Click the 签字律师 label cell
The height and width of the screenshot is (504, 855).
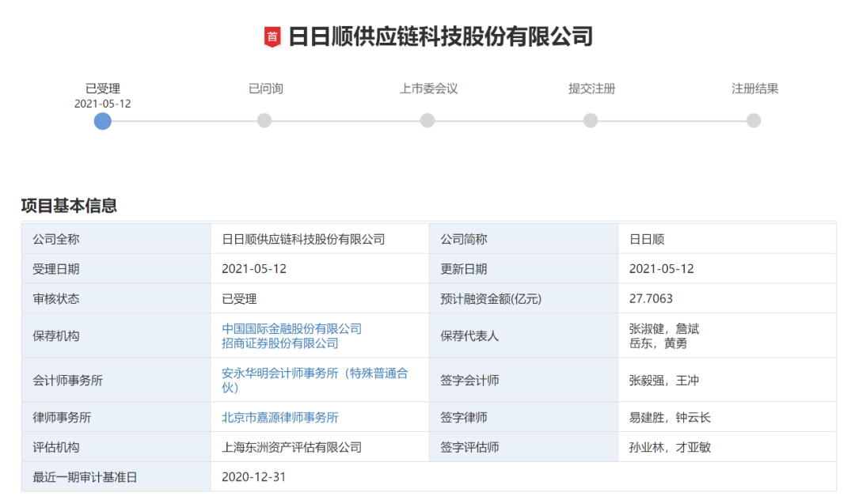point(523,417)
